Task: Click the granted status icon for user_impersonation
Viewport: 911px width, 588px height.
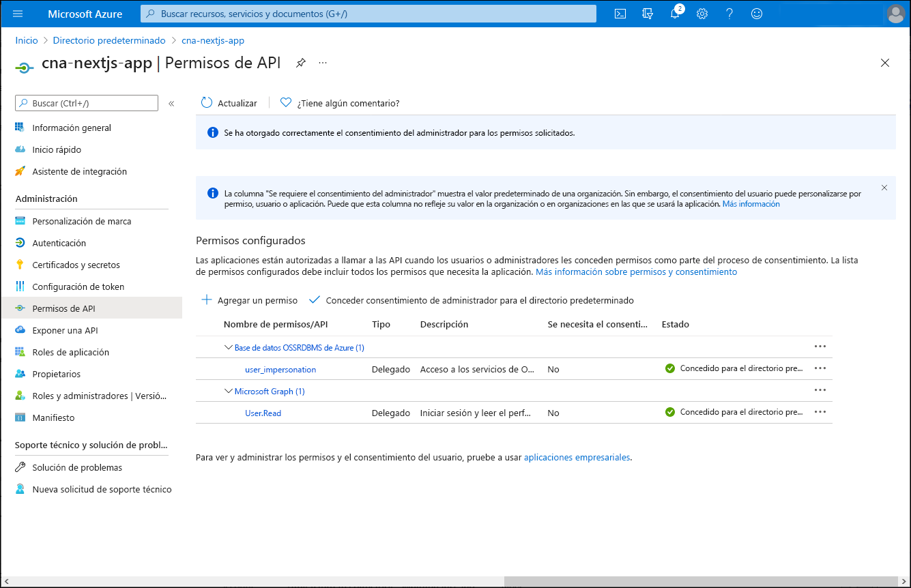Action: (670, 368)
